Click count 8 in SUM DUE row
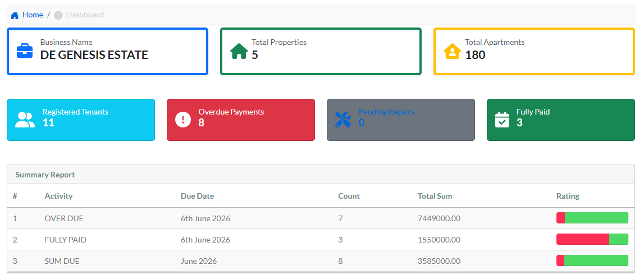 340,261
